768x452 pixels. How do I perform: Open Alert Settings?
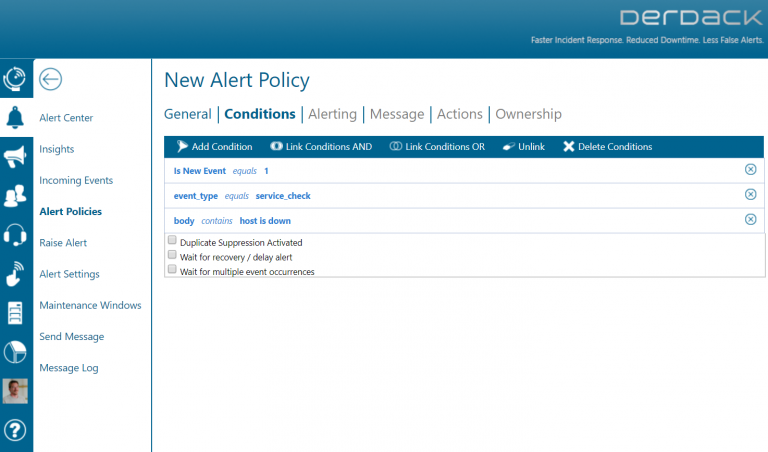70,274
